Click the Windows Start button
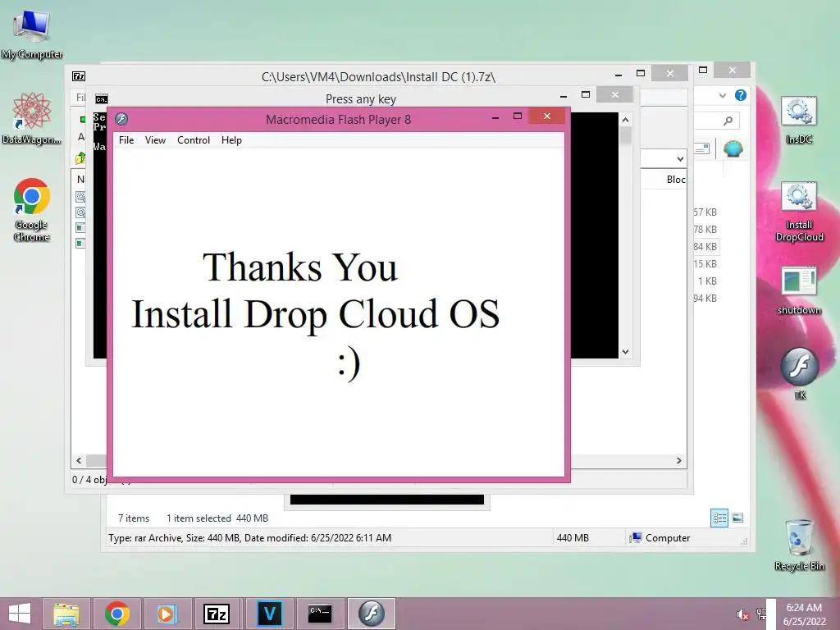The width and height of the screenshot is (840, 630). click(x=20, y=614)
